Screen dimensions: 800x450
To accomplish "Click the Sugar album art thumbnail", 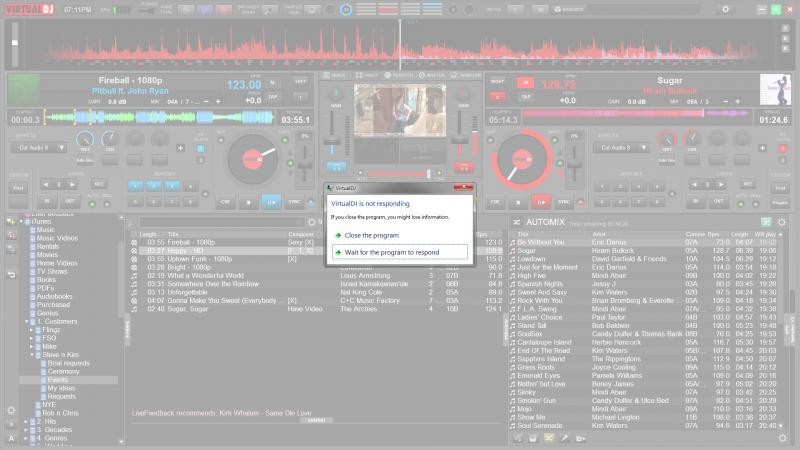I will pyautogui.click(x=775, y=89).
